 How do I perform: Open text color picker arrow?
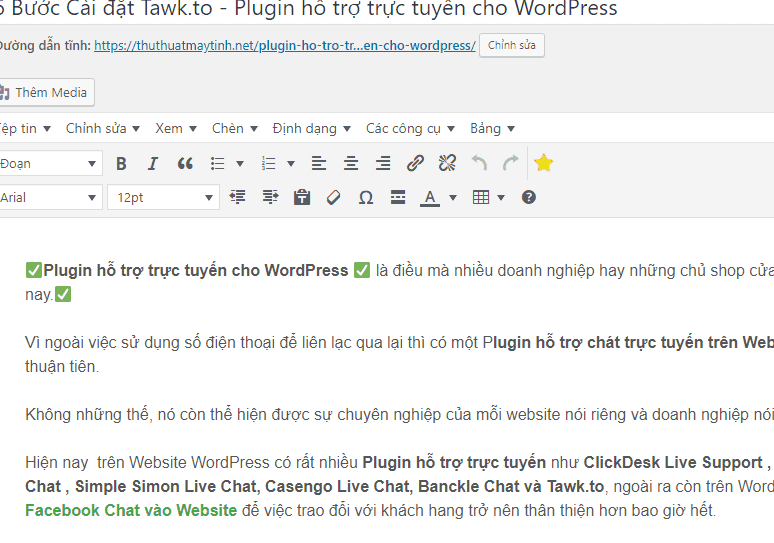[x=453, y=198]
